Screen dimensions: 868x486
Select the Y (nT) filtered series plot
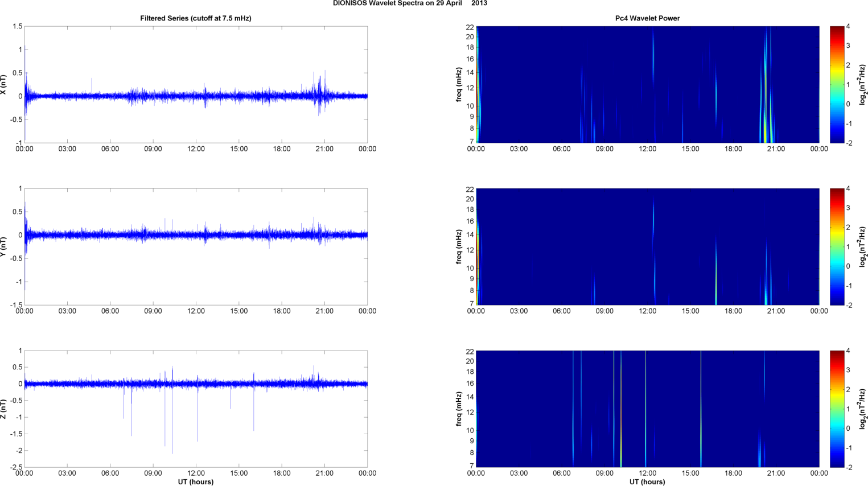click(196, 246)
